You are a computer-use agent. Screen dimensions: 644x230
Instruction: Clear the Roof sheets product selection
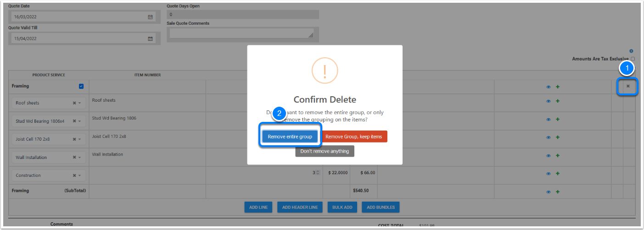(74, 103)
